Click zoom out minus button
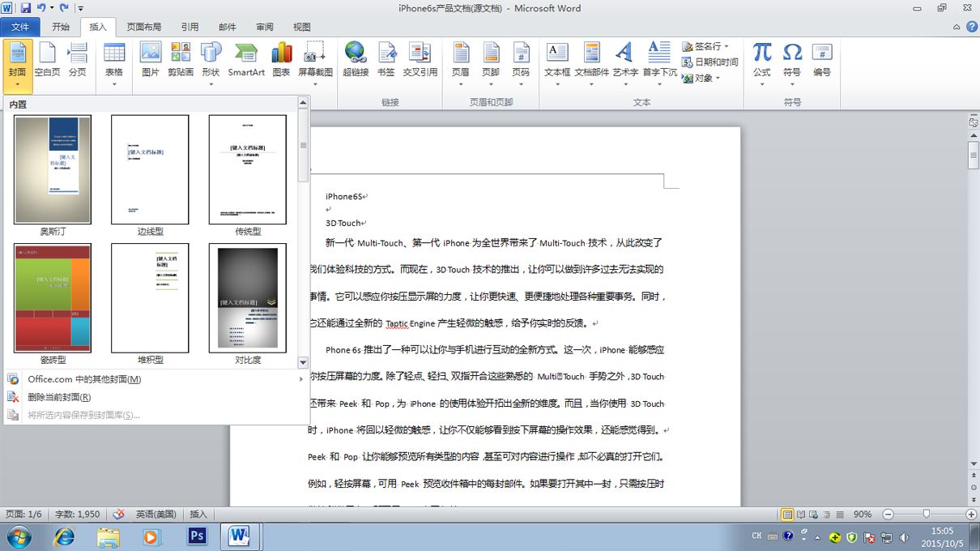The image size is (980, 551). (x=888, y=515)
